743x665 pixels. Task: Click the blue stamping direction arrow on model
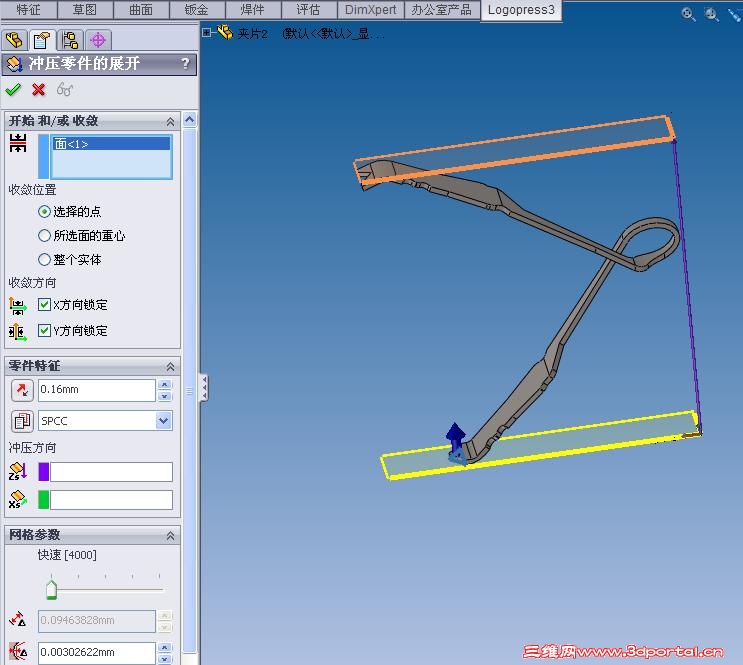455,438
